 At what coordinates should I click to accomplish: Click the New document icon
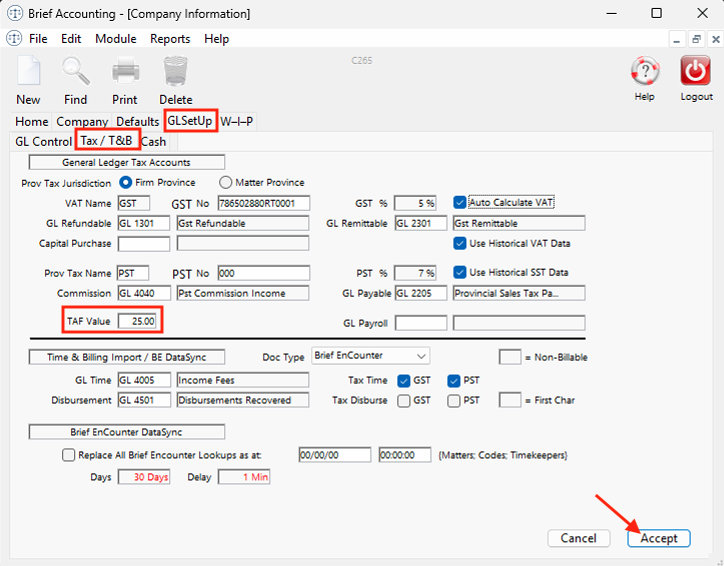(x=29, y=70)
